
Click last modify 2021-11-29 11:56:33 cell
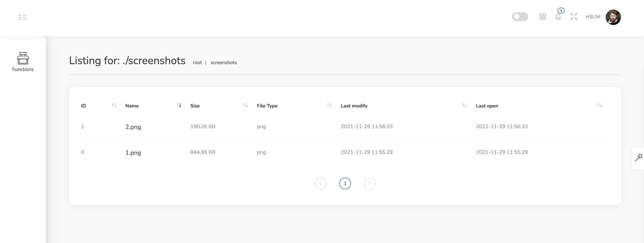(x=366, y=126)
